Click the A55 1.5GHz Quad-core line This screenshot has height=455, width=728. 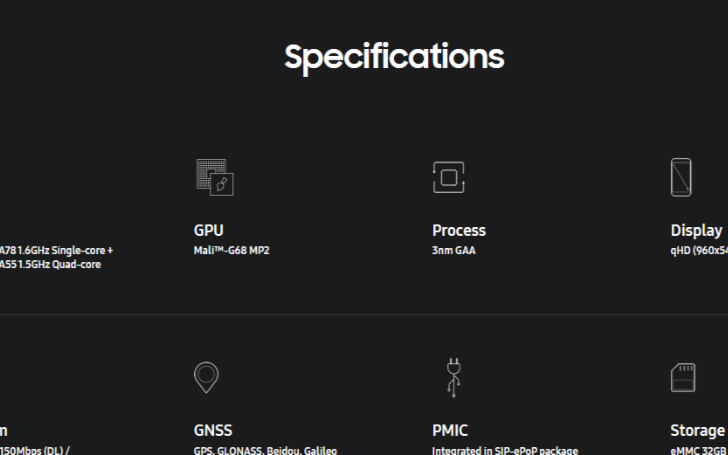[50, 265]
